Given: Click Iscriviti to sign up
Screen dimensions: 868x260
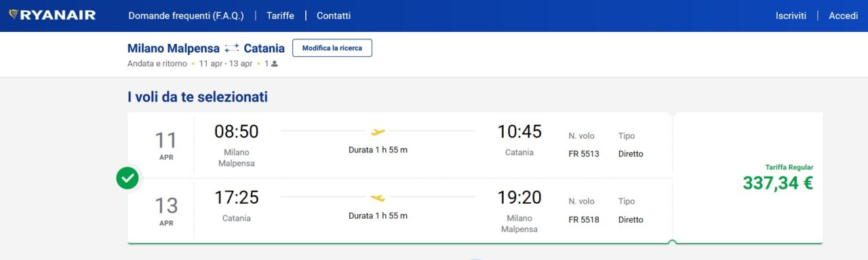Looking at the screenshot, I should pos(791,16).
